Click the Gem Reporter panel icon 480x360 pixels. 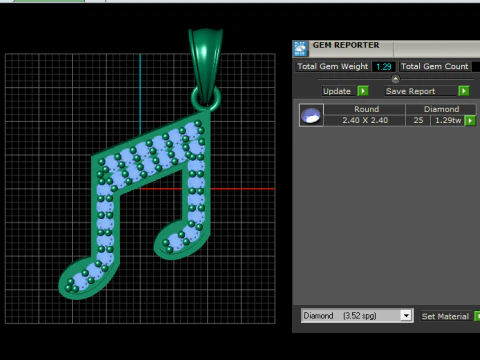(x=300, y=49)
